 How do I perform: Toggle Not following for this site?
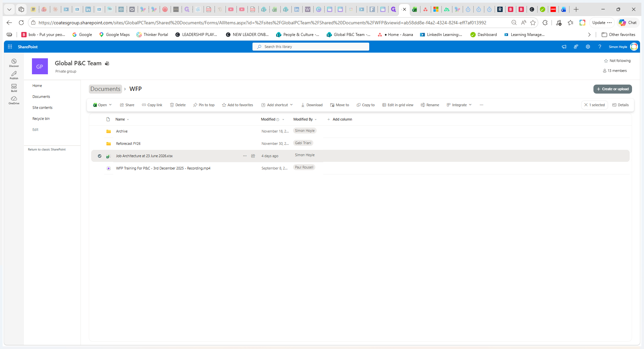617,61
